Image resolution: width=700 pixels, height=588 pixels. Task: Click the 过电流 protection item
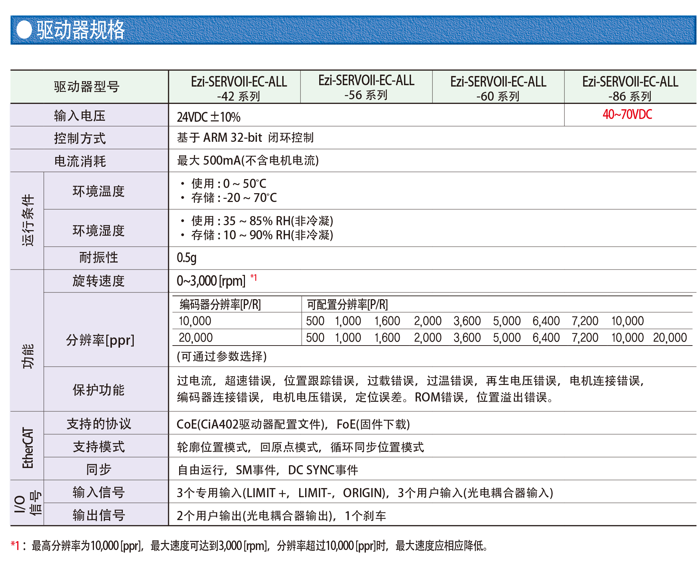[x=195, y=381]
